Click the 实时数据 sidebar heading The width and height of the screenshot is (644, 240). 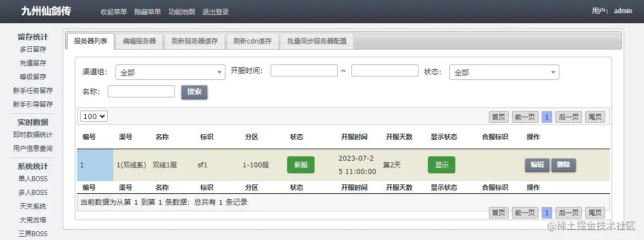(33, 122)
